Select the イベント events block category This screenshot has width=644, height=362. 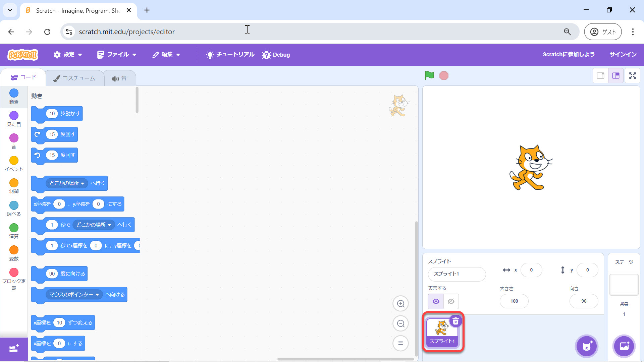pyautogui.click(x=14, y=164)
